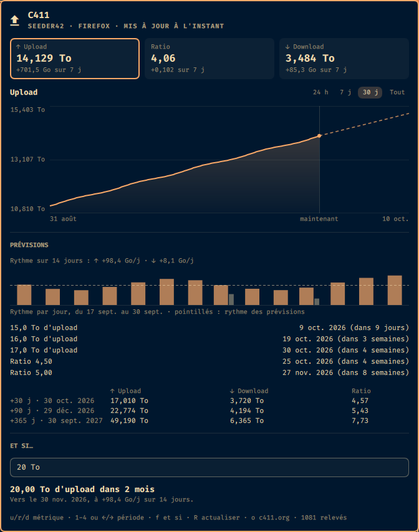Viewport: 419px width, 532px height.
Task: Click 'R actualiser' in the footer hints
Action: tap(216, 518)
